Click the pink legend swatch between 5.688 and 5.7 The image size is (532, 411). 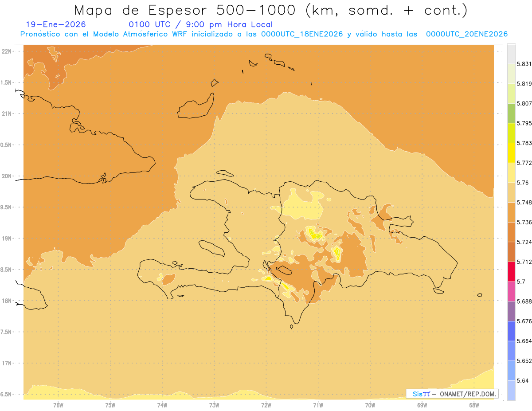pyautogui.click(x=511, y=291)
